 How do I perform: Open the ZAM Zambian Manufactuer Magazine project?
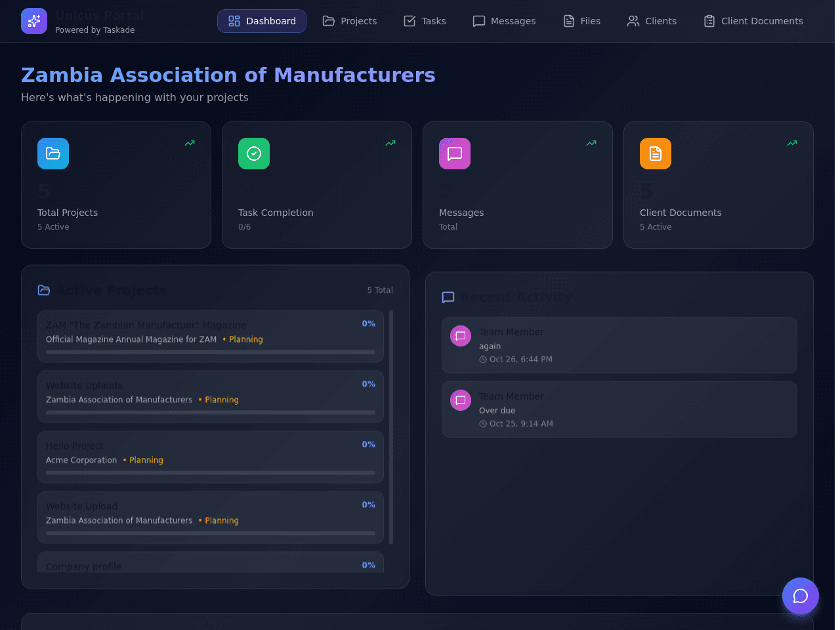point(211,336)
